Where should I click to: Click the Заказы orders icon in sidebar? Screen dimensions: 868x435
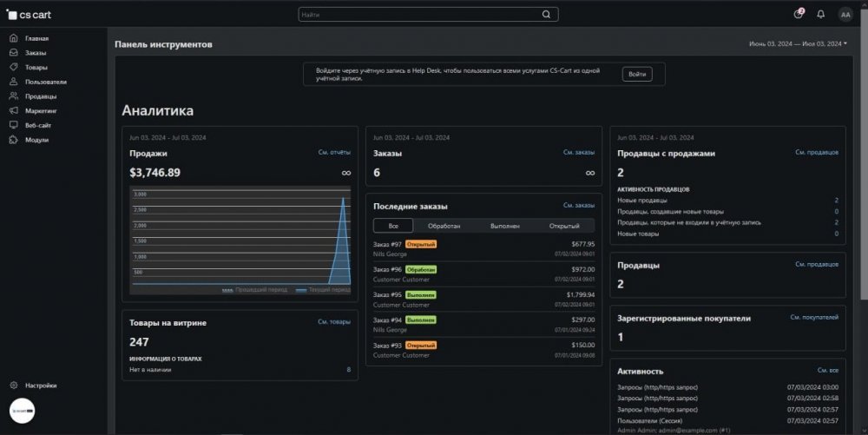[13, 53]
